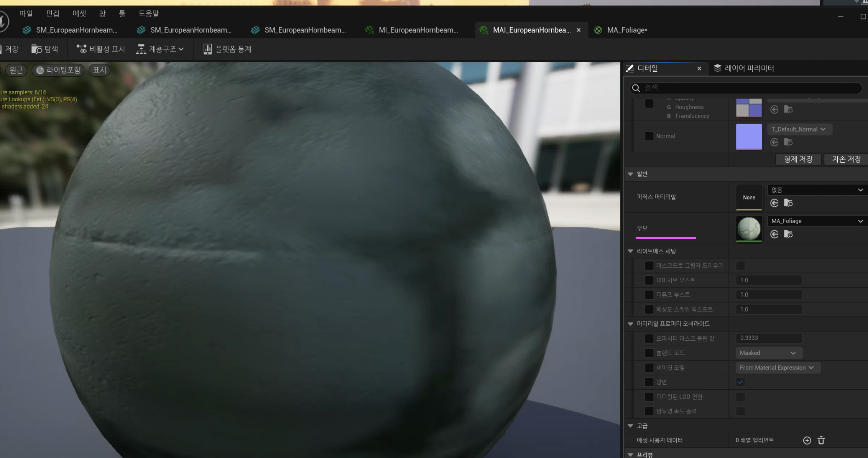The image size is (868, 458).
Task: Click the 디테일 panel 검색 search field
Action: (x=748, y=88)
